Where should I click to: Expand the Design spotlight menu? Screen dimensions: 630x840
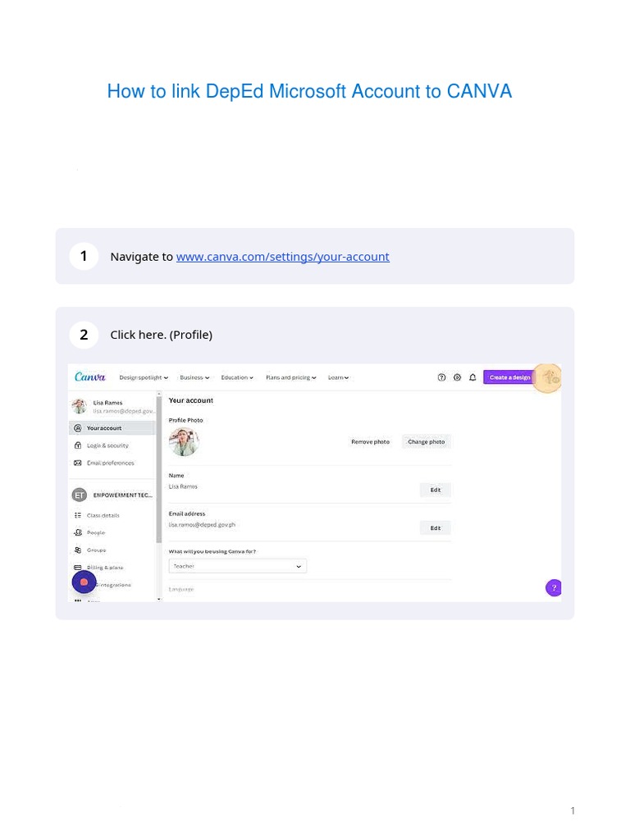pyautogui.click(x=144, y=377)
